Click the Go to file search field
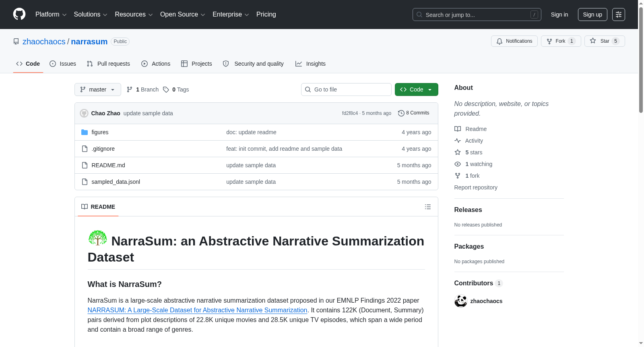644x347 pixels. [346, 89]
